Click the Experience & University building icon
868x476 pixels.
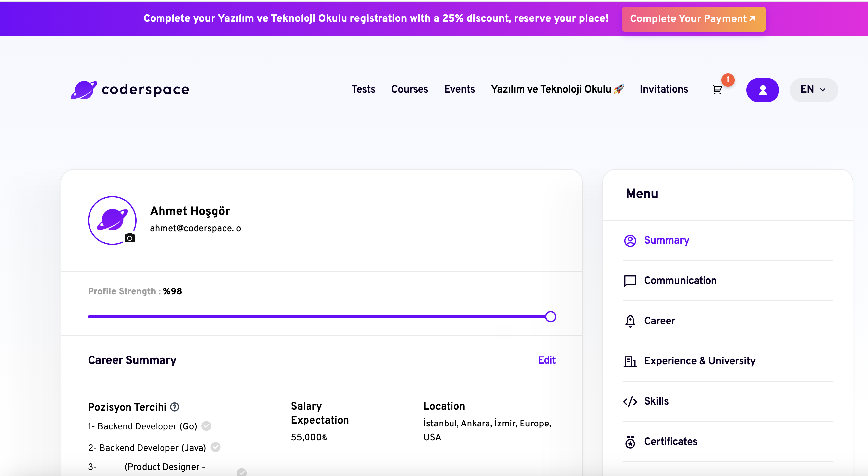[630, 361]
